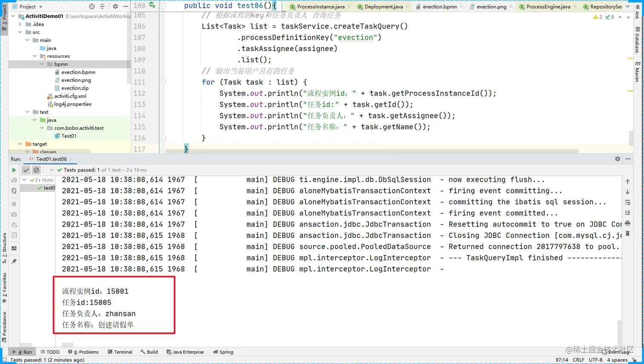Open the Spring tool window
The width and height of the screenshot is (644, 364).
pyautogui.click(x=223, y=352)
